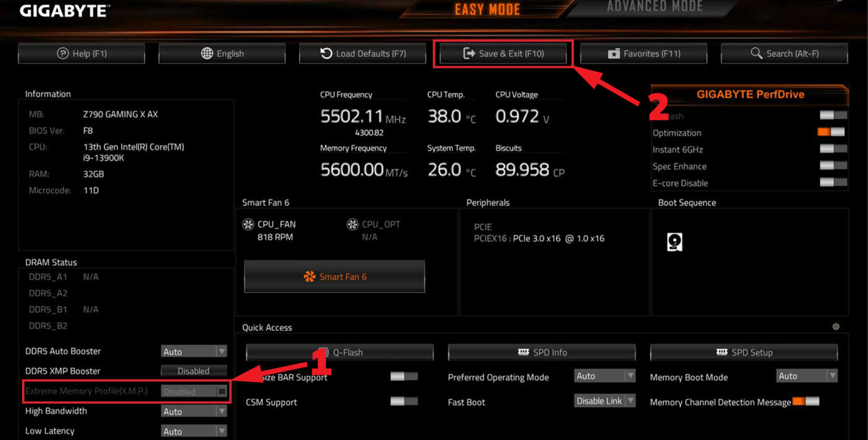The height and width of the screenshot is (440, 868).
Task: Click the SPD Info icon
Action: click(x=522, y=352)
